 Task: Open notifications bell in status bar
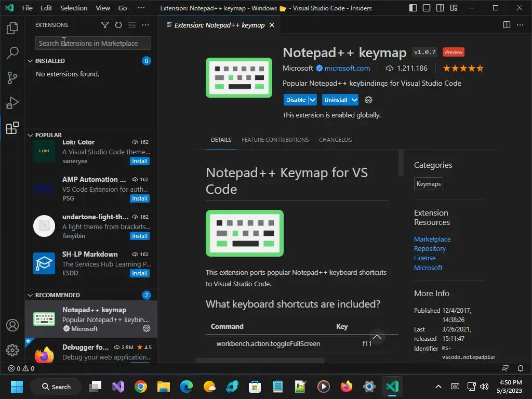pos(521,368)
